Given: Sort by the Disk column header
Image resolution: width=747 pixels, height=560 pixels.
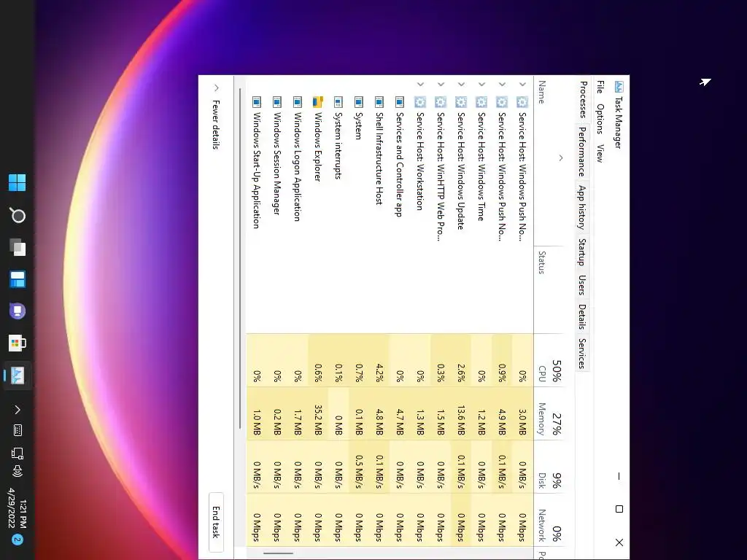Looking at the screenshot, I should pyautogui.click(x=550, y=467).
